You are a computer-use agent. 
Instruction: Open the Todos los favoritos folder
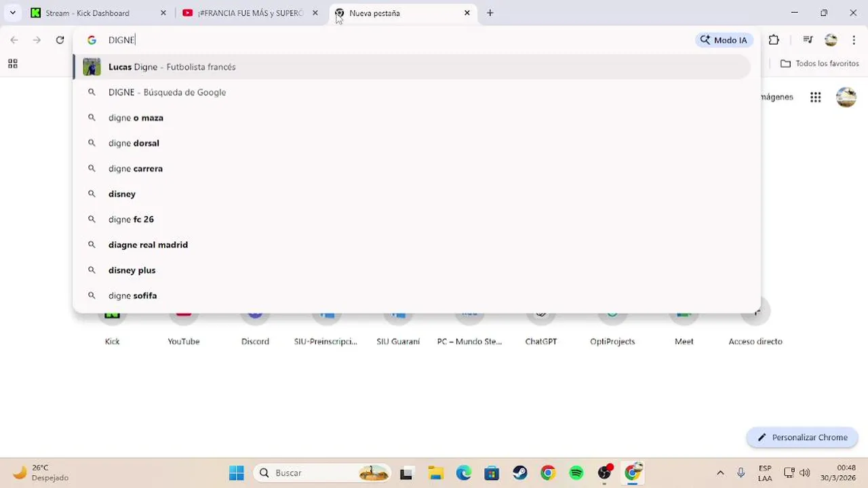[x=819, y=64]
